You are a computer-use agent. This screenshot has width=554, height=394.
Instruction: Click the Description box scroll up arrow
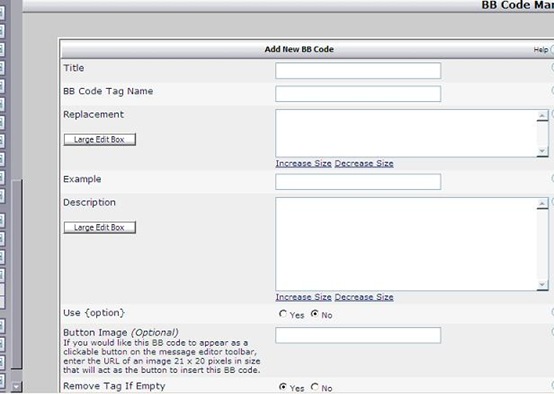tap(542, 204)
